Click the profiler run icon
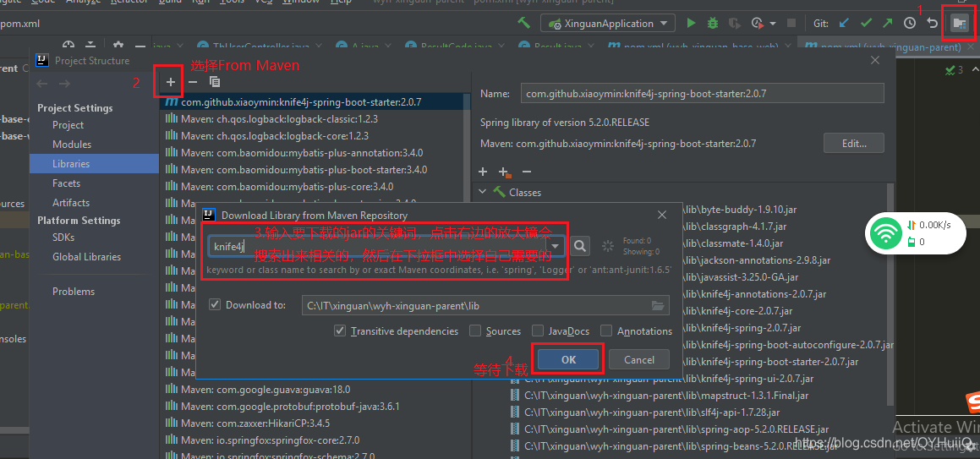Image resolution: width=980 pixels, height=459 pixels. point(758,24)
